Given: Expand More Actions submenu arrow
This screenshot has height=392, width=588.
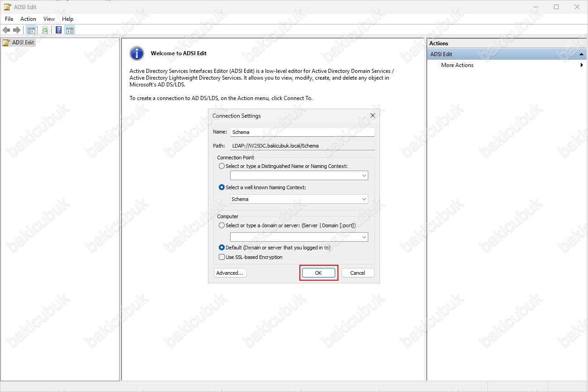Looking at the screenshot, I should (x=582, y=65).
